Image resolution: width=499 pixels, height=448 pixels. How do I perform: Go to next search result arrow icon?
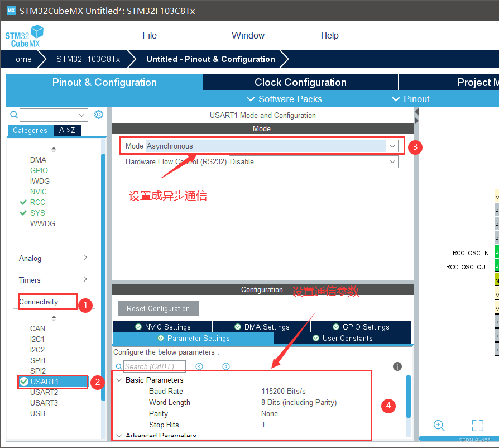226,366
